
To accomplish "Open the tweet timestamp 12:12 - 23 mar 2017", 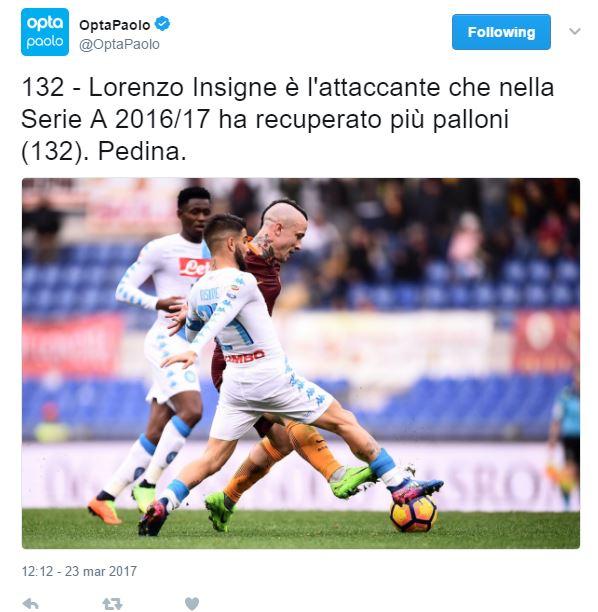I will (x=79, y=571).
